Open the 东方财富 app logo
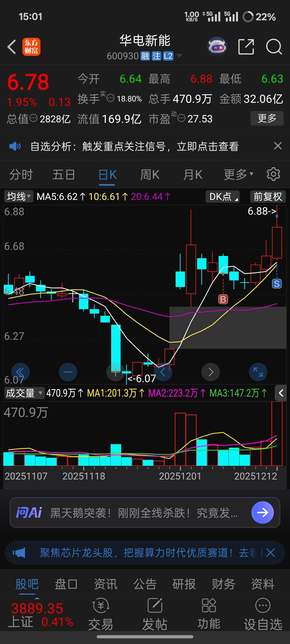This screenshot has height=644, width=290. pyautogui.click(x=31, y=47)
